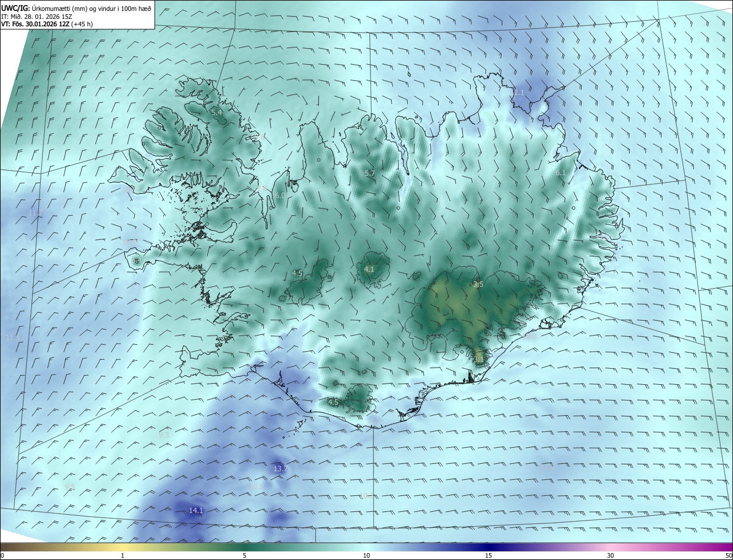Click the 5.4 value in the Westfjords
Image resolution: width=733 pixels, height=560 pixels.
tap(216, 113)
